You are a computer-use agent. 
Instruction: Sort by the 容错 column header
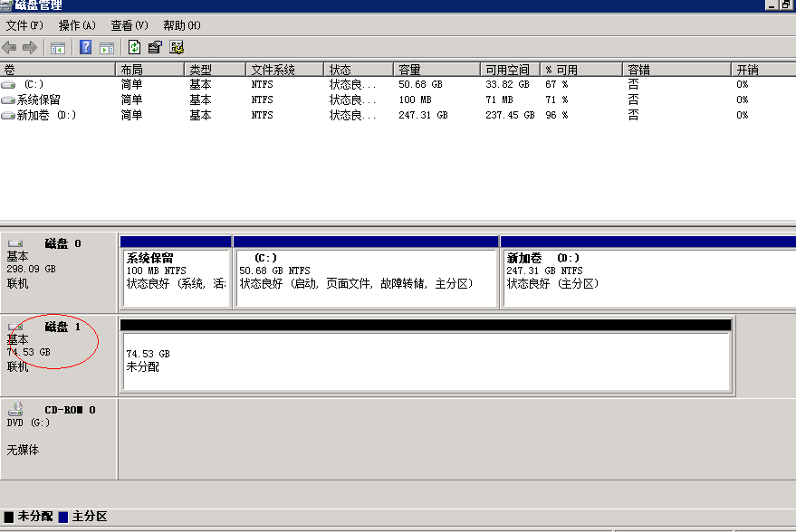(x=676, y=70)
